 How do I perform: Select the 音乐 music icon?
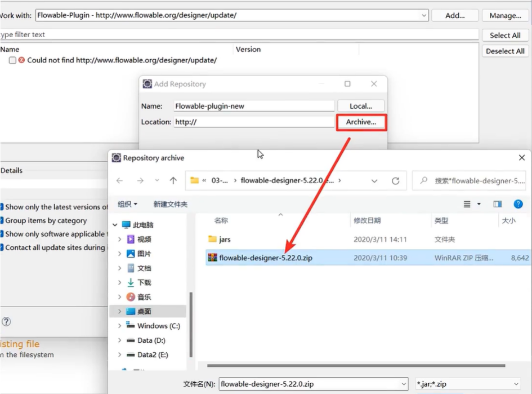click(131, 297)
